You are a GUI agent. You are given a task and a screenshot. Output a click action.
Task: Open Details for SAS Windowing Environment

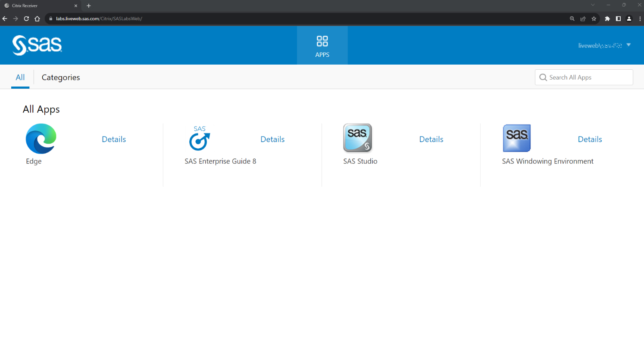[x=590, y=139]
